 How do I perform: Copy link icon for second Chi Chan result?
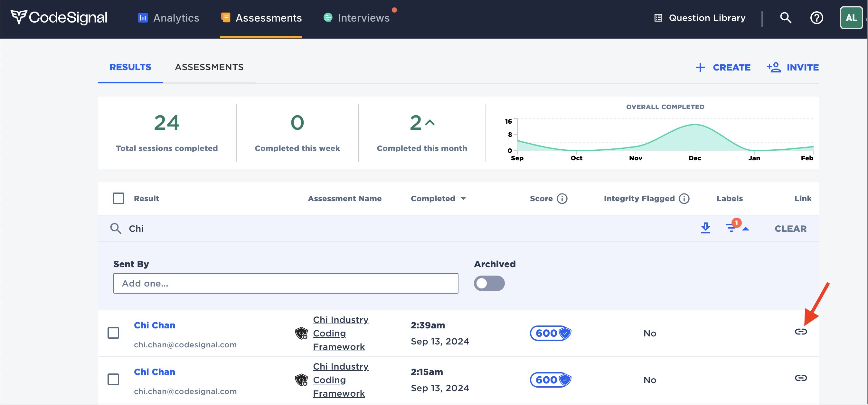tap(800, 378)
